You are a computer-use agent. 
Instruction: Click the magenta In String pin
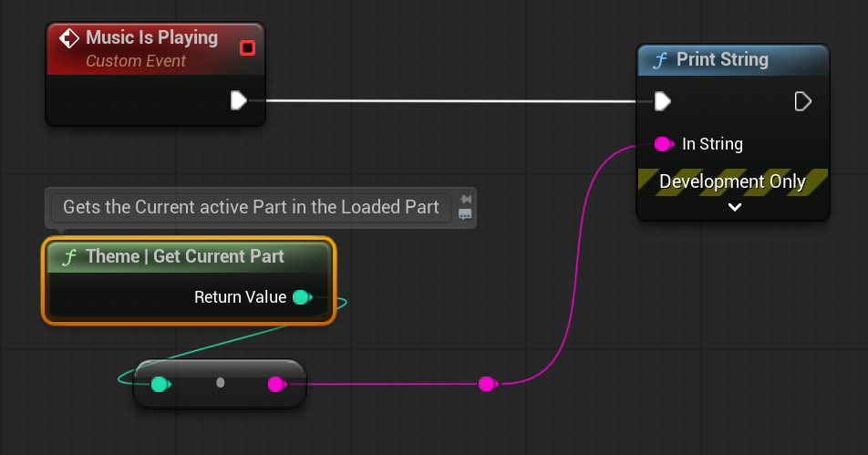click(663, 144)
